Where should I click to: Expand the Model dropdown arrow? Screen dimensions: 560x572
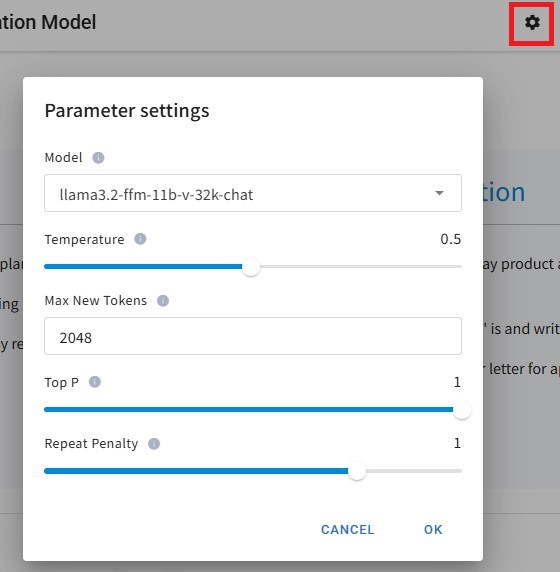coord(440,193)
